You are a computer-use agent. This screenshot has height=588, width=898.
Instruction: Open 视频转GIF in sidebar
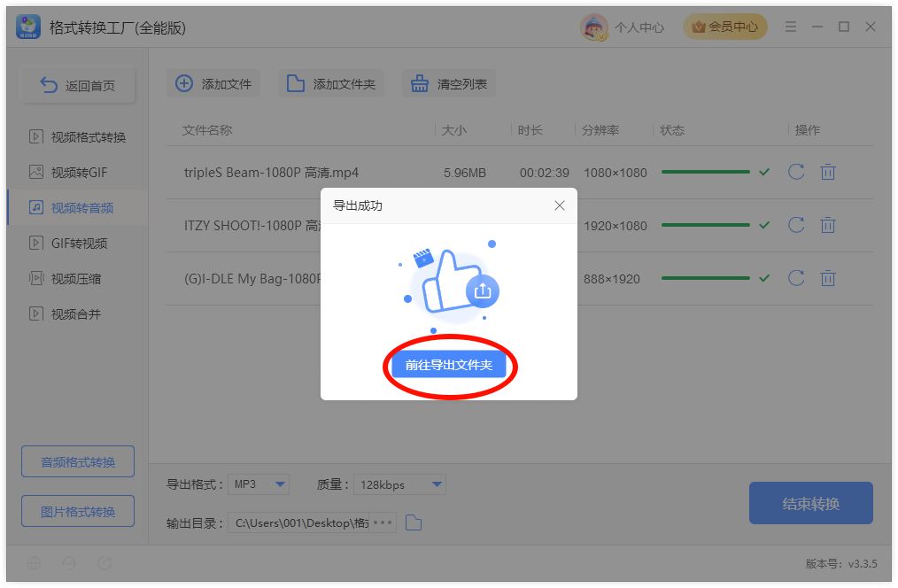click(77, 173)
